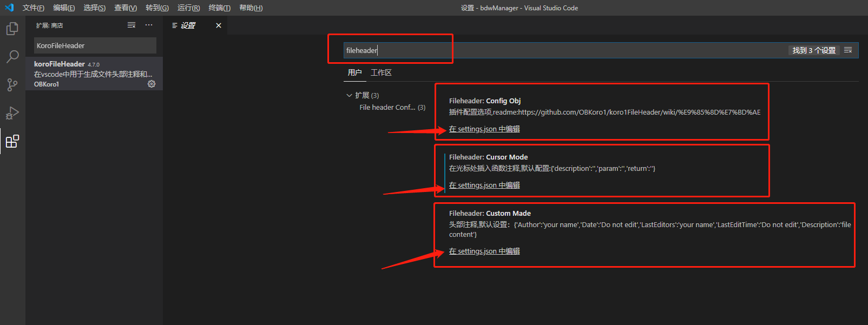Open the 查看(V) menu
This screenshot has width=868, height=325.
pyautogui.click(x=126, y=8)
